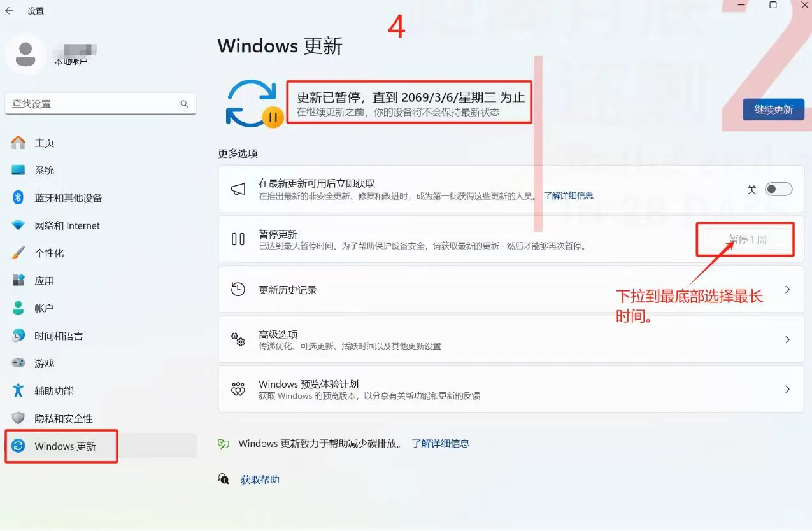
Task: Click 本地帐户 label under the user name
Action: tap(71, 62)
